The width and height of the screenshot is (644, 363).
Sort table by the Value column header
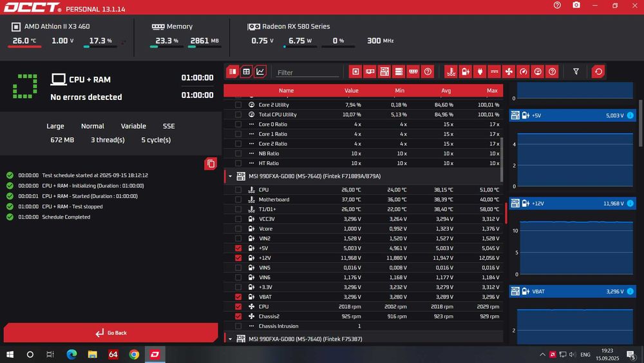pyautogui.click(x=352, y=90)
